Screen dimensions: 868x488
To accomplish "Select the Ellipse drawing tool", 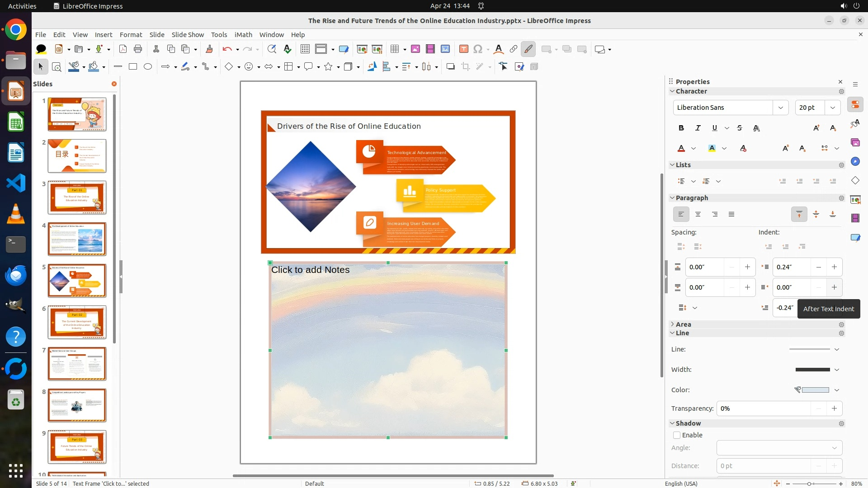I will tap(148, 67).
